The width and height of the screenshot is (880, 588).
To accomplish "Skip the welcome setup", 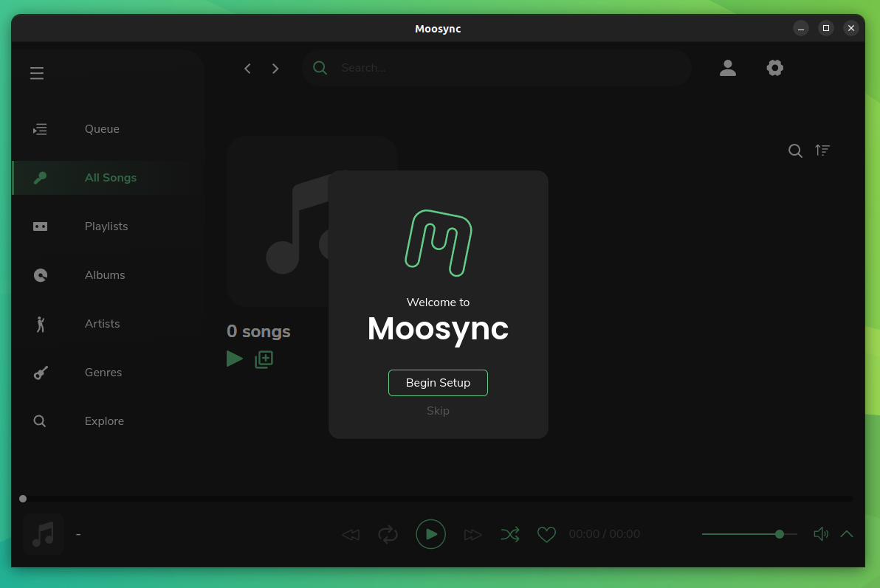I will (438, 410).
